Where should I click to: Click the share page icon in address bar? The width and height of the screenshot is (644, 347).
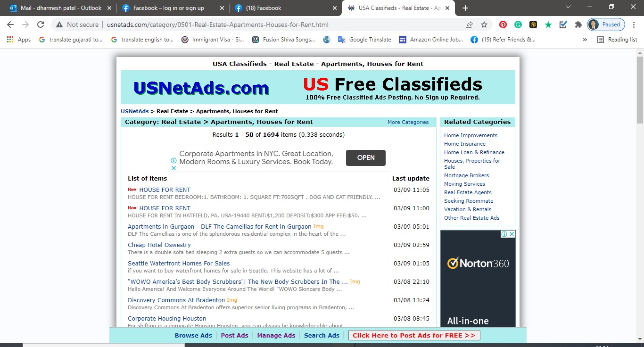click(x=469, y=25)
